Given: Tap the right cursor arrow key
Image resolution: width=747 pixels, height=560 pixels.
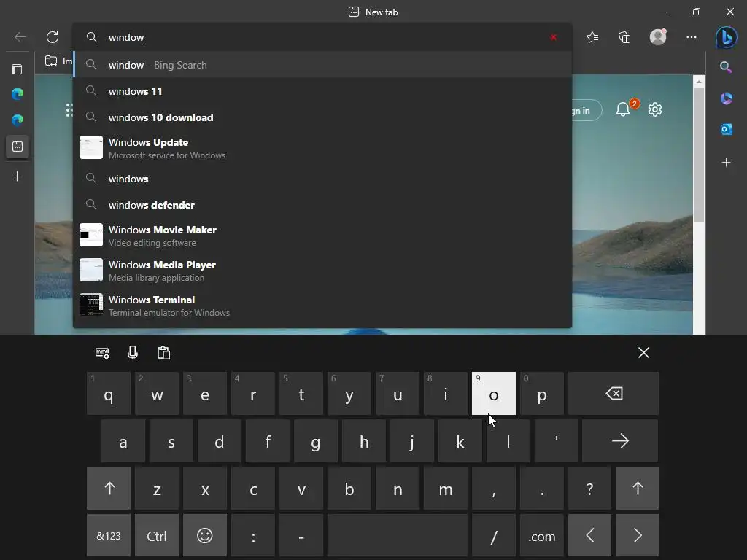Looking at the screenshot, I should coord(638,535).
